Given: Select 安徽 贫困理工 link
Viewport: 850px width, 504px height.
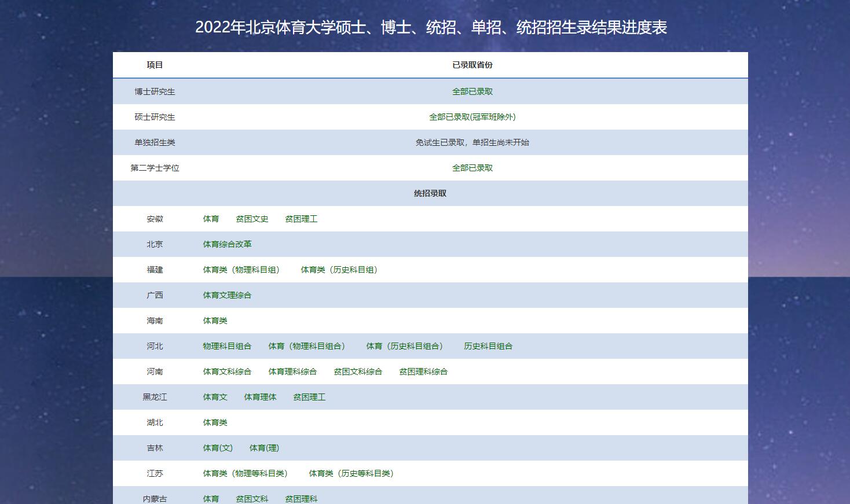Looking at the screenshot, I should coord(301,219).
